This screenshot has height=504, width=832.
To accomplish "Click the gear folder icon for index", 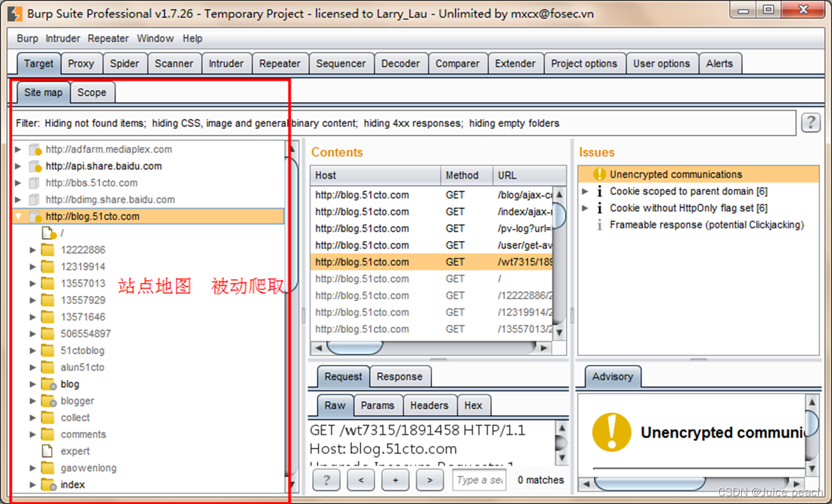I will point(48,485).
